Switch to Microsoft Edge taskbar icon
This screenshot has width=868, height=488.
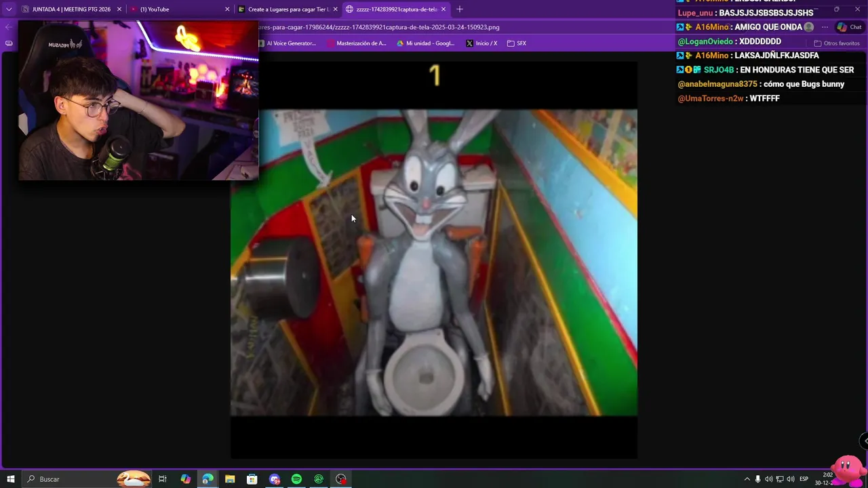208,479
